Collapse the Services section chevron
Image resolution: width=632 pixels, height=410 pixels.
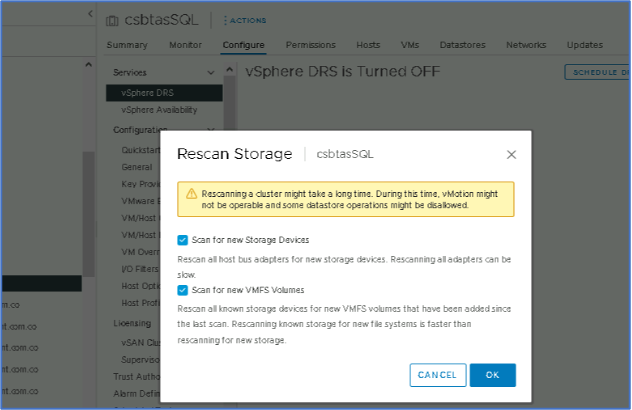[x=210, y=73]
